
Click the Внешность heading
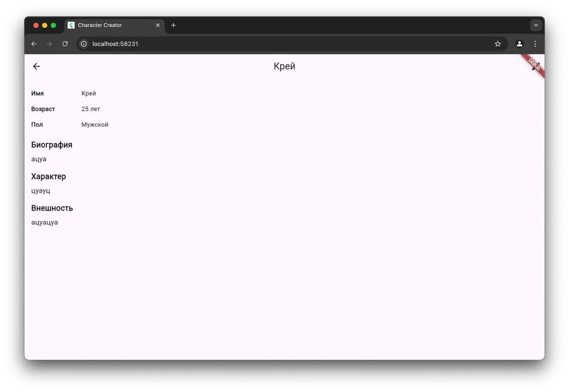[52, 208]
